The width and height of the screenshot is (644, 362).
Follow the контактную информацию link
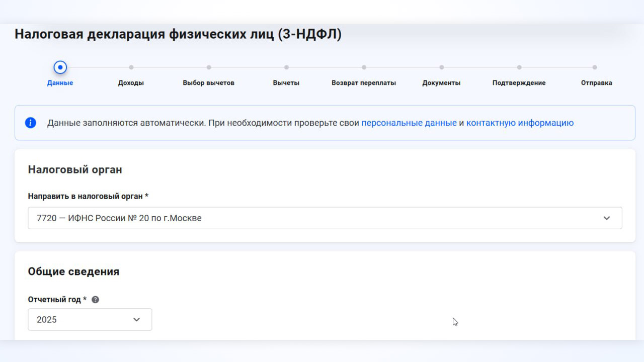point(519,123)
